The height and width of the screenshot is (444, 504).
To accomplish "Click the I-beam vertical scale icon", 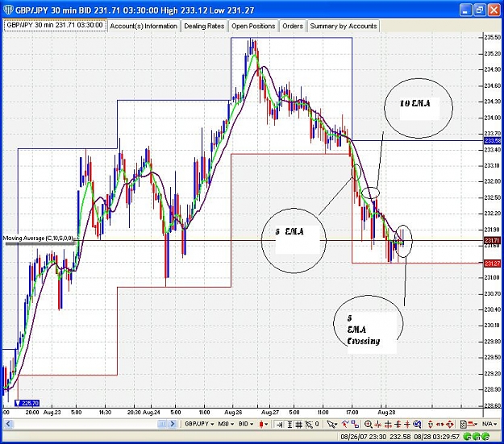I will 289,425.
